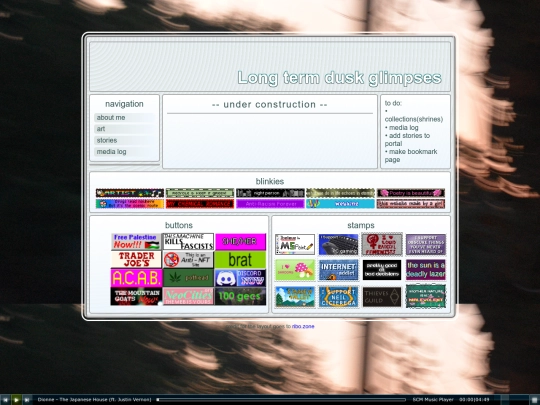Click the playback time counter in music player
Screen dimensions: 540x405
tap(475, 399)
